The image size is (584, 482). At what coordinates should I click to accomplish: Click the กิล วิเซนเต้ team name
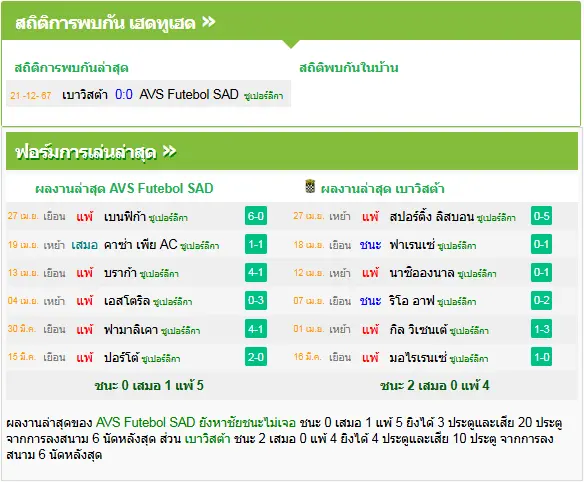[x=418, y=329]
